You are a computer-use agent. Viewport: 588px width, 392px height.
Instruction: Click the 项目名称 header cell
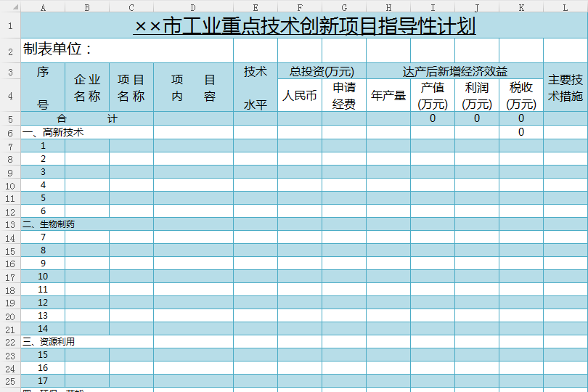click(x=131, y=88)
